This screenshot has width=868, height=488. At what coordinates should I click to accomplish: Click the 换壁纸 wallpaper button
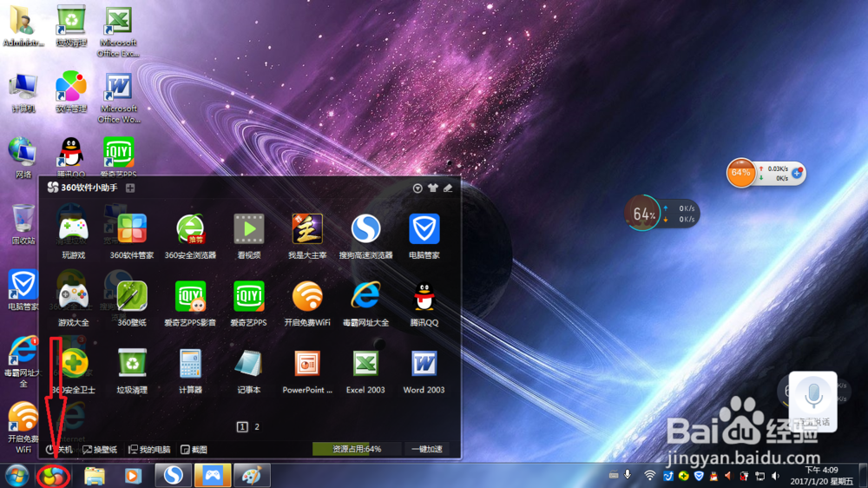(100, 449)
